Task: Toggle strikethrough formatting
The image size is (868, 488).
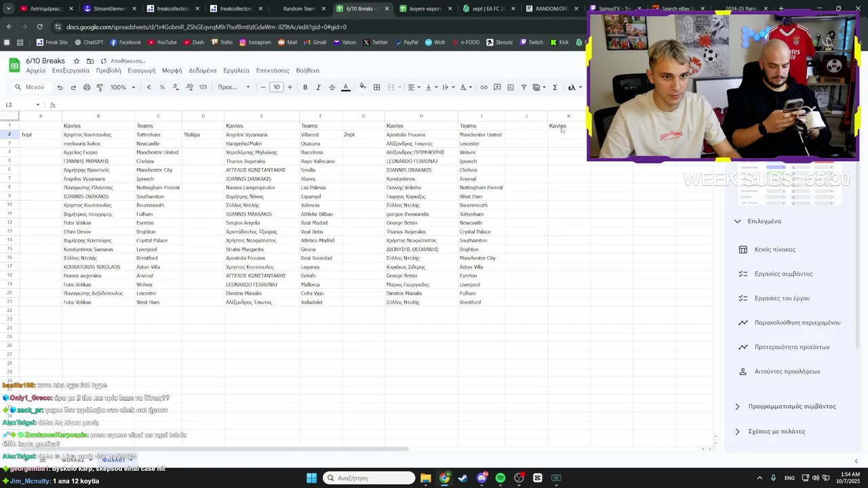Action: [x=332, y=87]
